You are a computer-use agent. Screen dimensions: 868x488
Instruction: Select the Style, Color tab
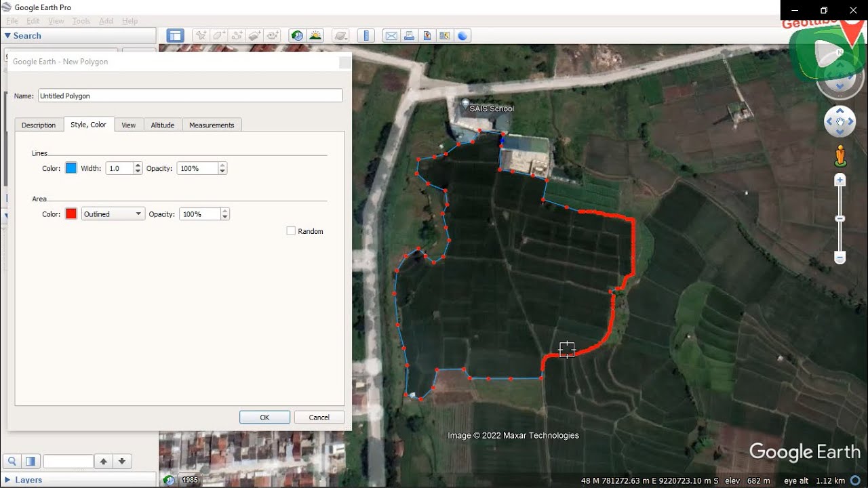click(x=89, y=124)
